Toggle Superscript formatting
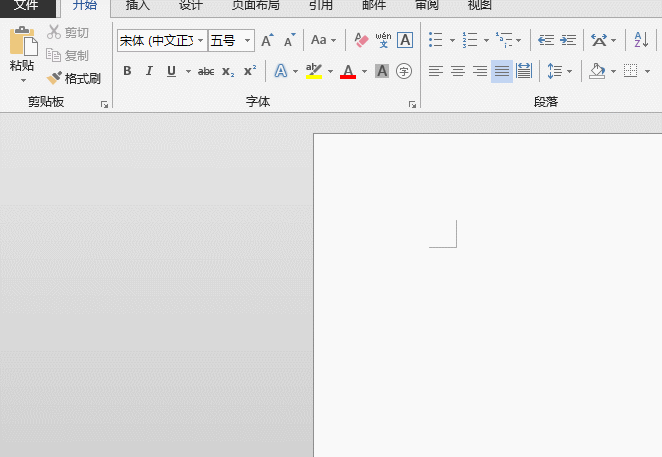Image resolution: width=662 pixels, height=457 pixels. tap(250, 71)
